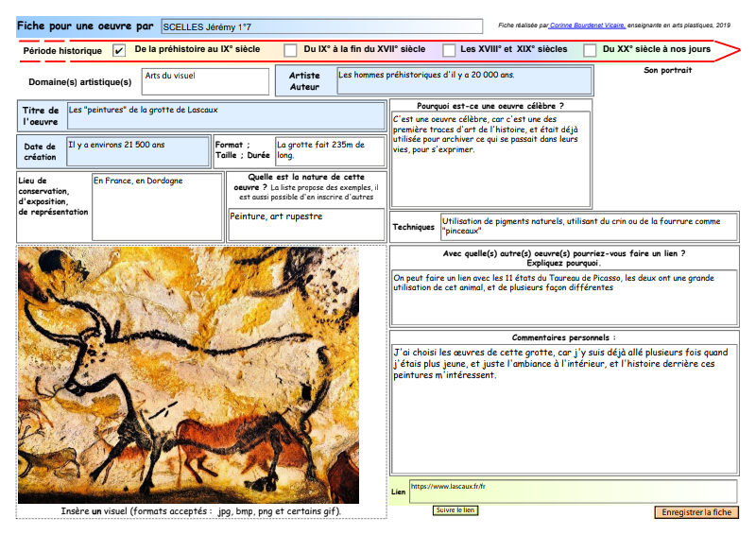This screenshot has width=756, height=535.
Task: Uncheck the 'De la préhistoire au IX° siècle' checkbox
Action: coord(119,50)
